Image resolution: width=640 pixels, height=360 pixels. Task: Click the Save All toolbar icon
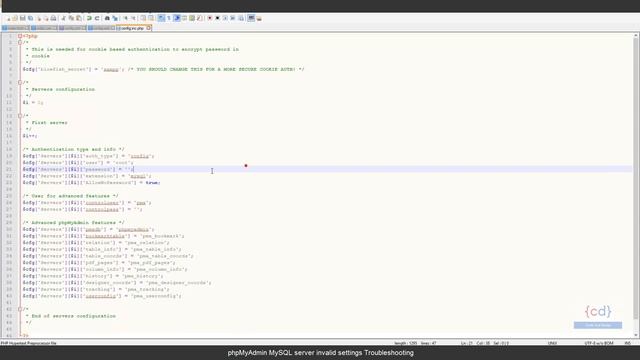click(31, 18)
